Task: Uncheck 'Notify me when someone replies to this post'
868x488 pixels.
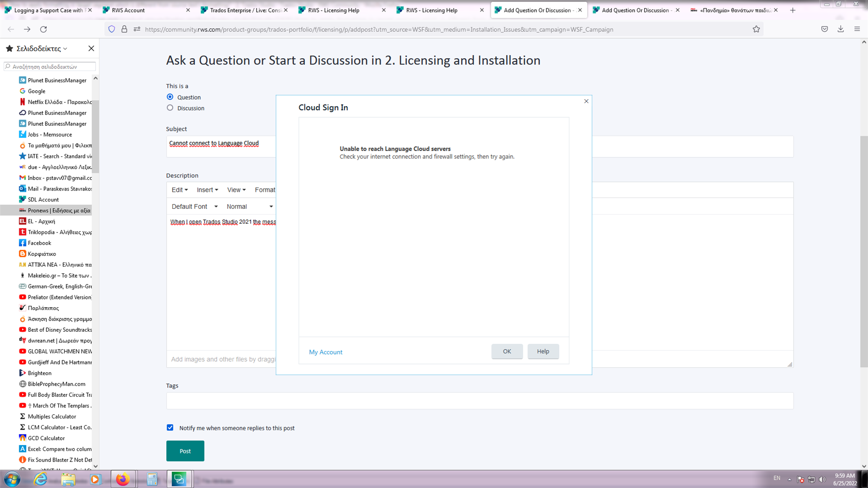Action: (x=170, y=427)
